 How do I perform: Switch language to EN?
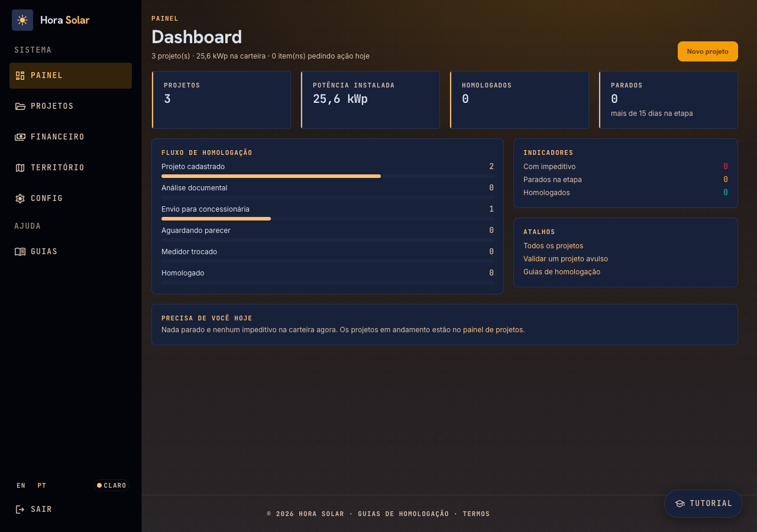[x=21, y=485]
